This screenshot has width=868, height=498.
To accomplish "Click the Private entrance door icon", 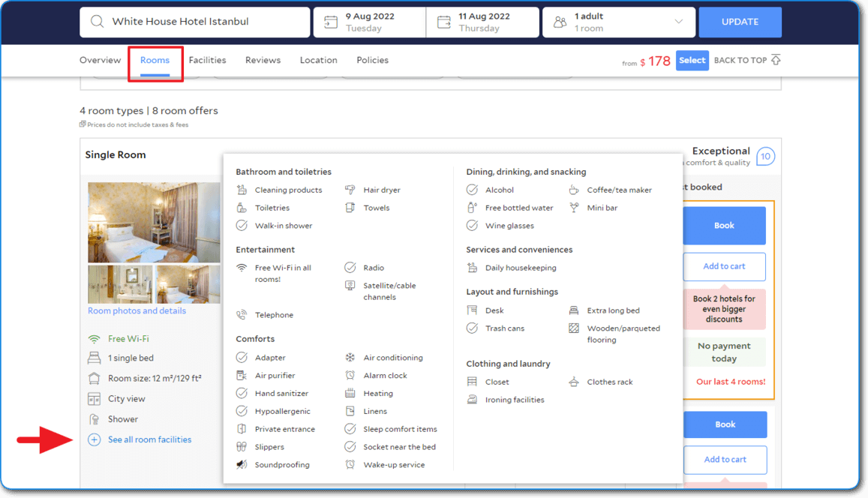I will (242, 429).
